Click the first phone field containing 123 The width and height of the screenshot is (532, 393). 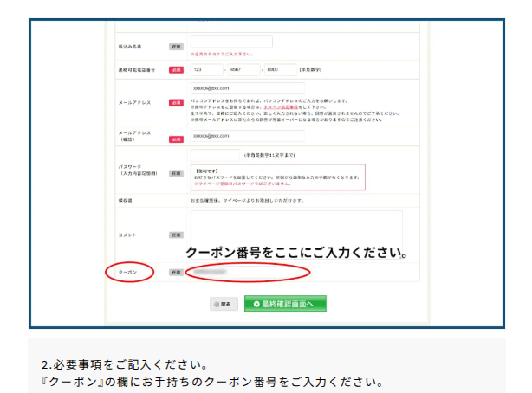pos(206,69)
